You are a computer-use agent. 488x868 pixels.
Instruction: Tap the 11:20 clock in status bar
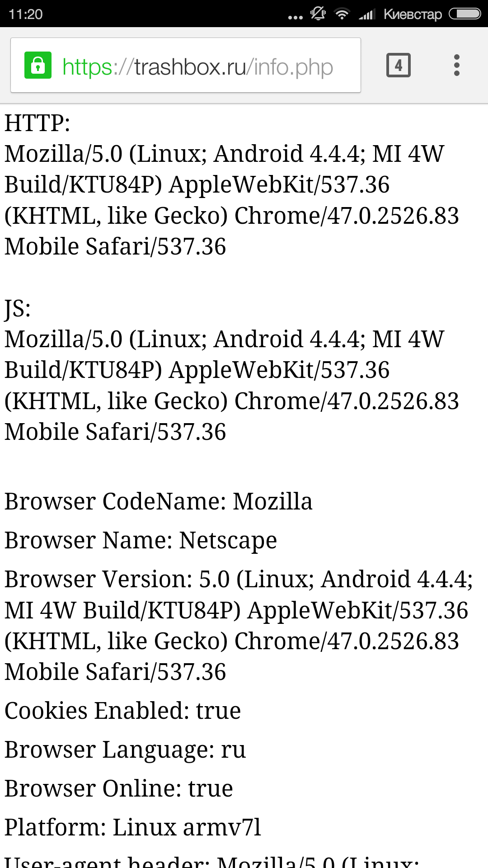click(x=26, y=14)
